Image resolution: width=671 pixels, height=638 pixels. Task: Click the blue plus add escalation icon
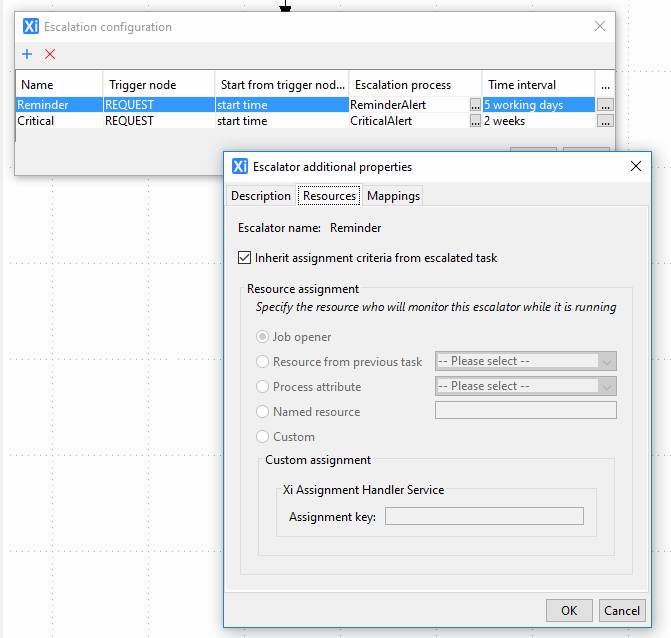coord(27,54)
